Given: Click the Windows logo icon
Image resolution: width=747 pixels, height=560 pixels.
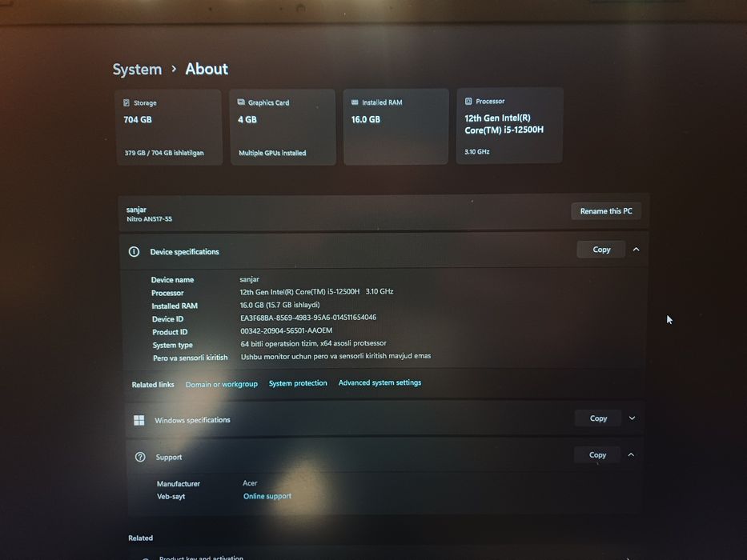Looking at the screenshot, I should pos(139,420).
